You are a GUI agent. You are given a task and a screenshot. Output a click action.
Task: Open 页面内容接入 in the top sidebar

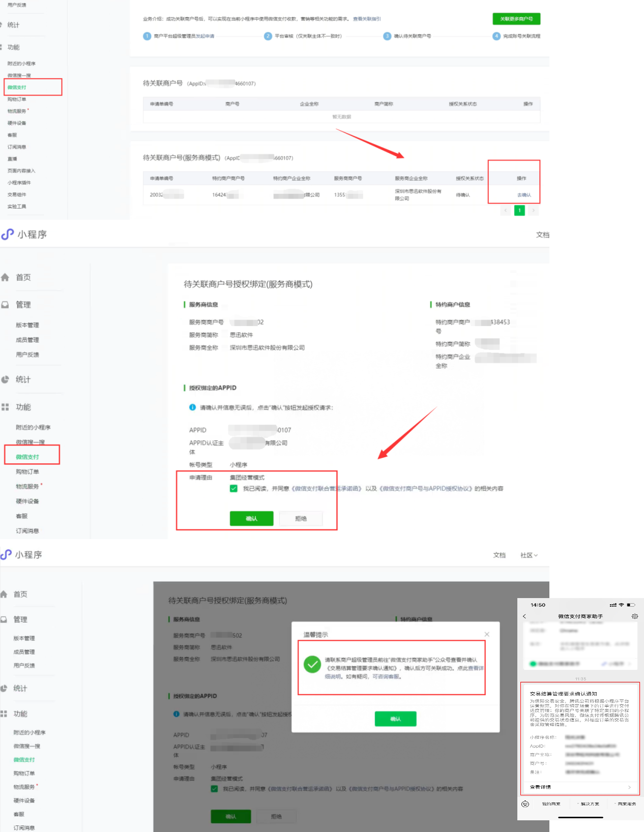[21, 171]
